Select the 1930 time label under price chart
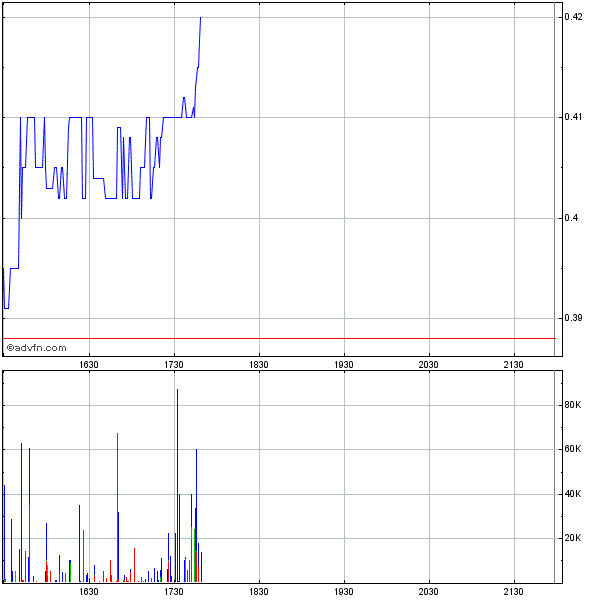The image size is (600, 600). (344, 365)
